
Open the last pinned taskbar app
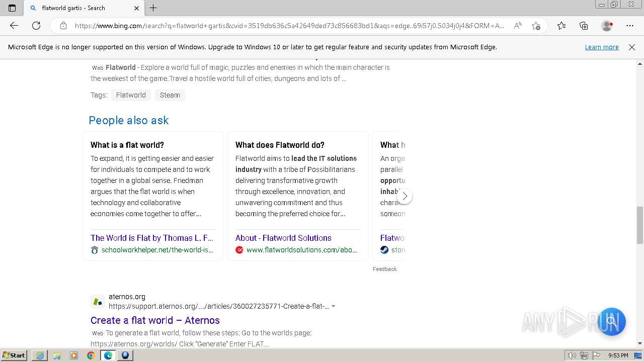click(125, 355)
